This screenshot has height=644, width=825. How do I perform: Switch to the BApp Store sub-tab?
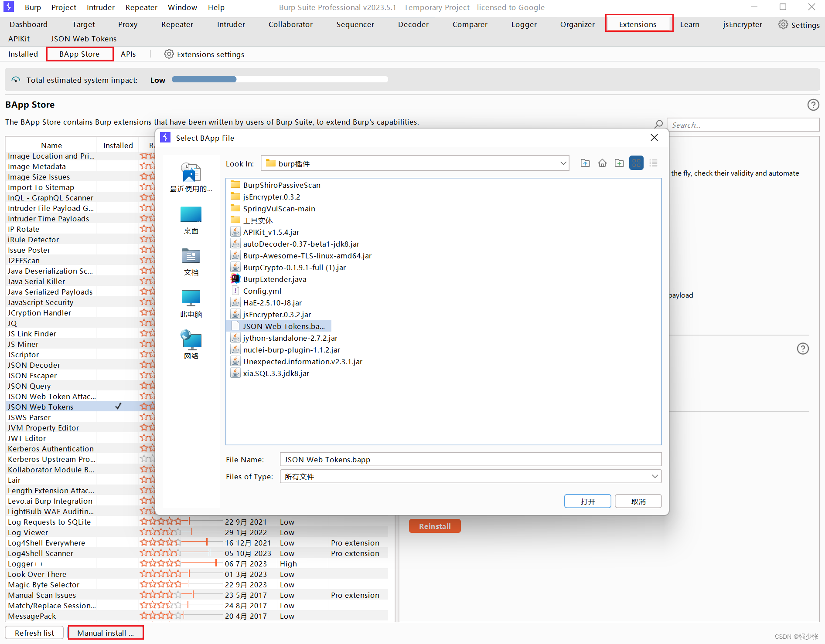79,54
